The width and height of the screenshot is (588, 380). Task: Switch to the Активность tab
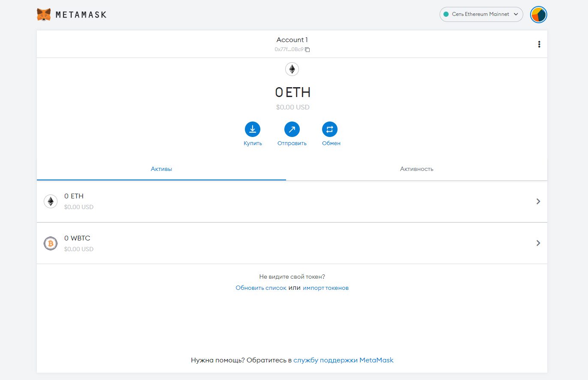pos(416,169)
